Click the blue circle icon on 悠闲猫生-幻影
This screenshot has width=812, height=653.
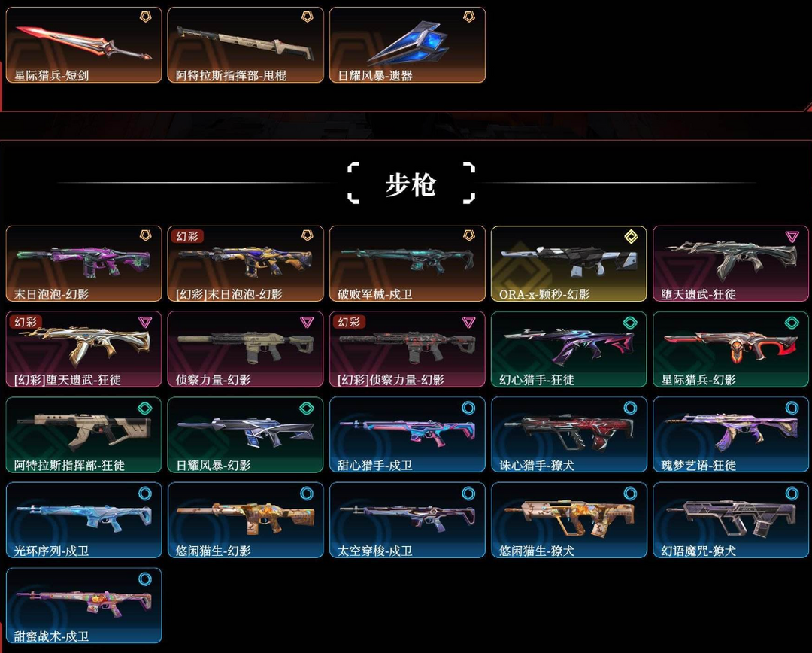(307, 494)
